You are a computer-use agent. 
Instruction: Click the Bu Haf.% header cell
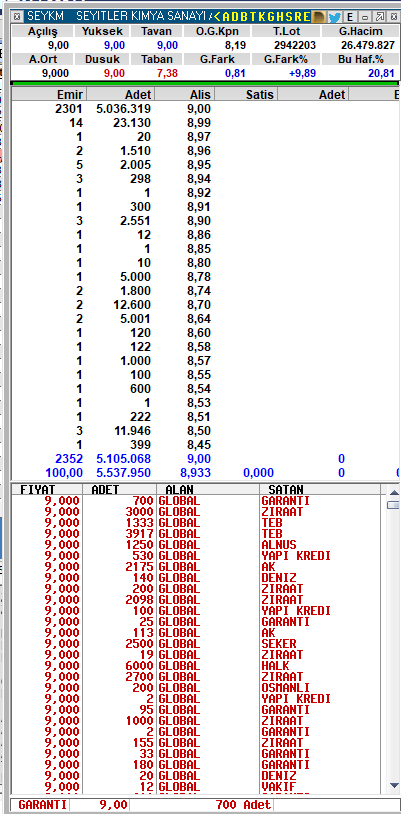click(360, 59)
